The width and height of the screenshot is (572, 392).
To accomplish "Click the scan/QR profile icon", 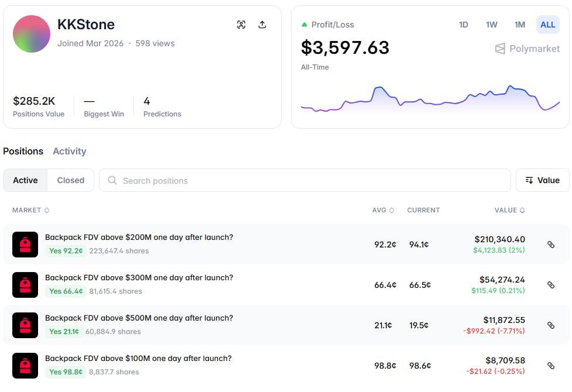I will (x=241, y=25).
